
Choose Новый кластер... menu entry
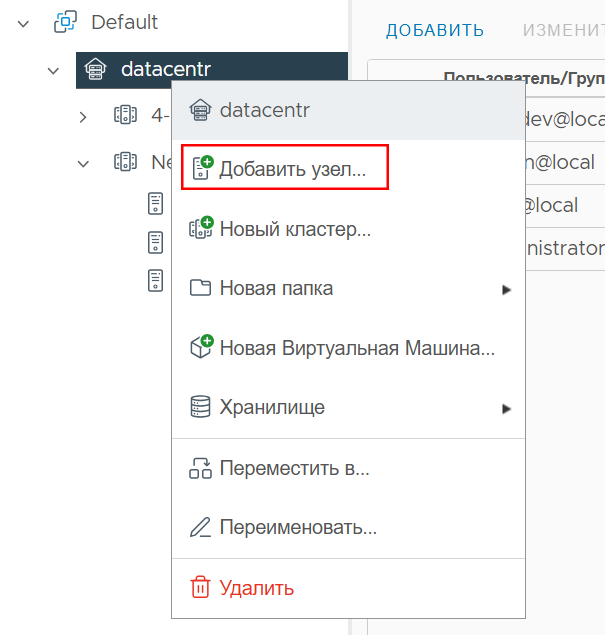tap(349, 229)
